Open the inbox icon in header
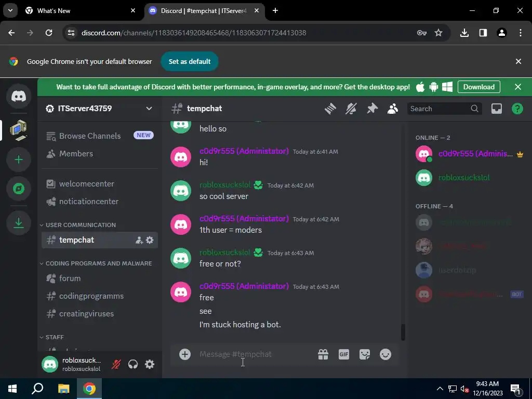 tap(496, 109)
